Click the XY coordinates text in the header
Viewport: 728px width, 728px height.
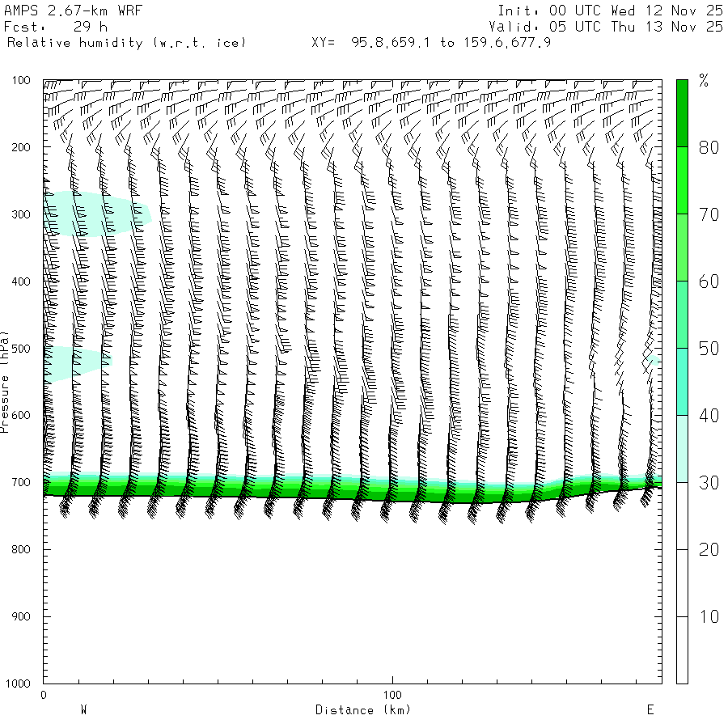[x=431, y=42]
